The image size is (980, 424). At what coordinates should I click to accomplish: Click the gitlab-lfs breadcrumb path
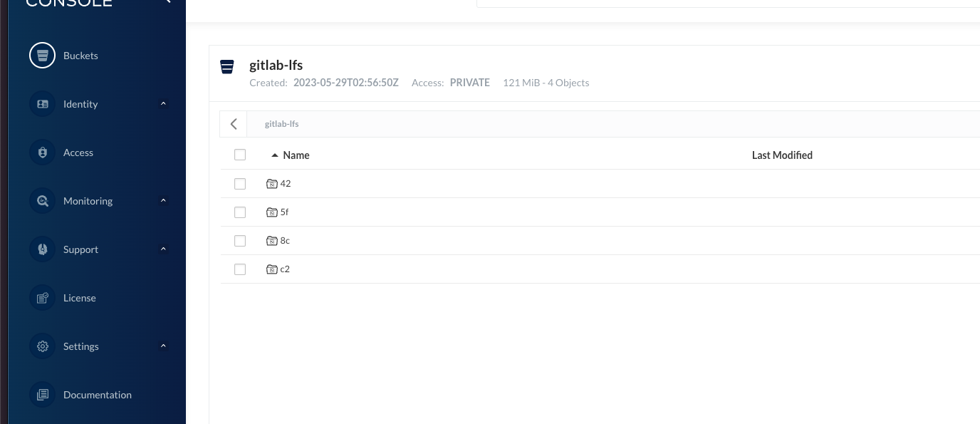(281, 124)
